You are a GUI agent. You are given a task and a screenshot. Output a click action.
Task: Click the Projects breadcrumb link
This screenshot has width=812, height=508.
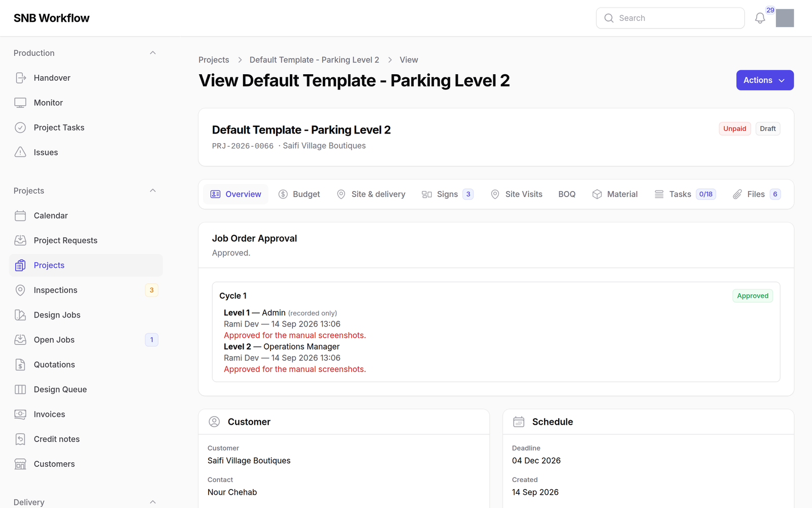click(214, 60)
